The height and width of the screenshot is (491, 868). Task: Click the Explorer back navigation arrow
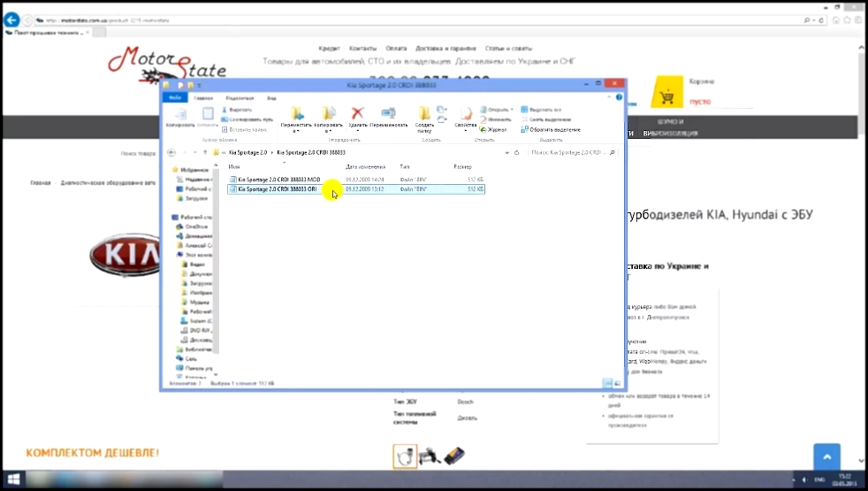click(171, 152)
